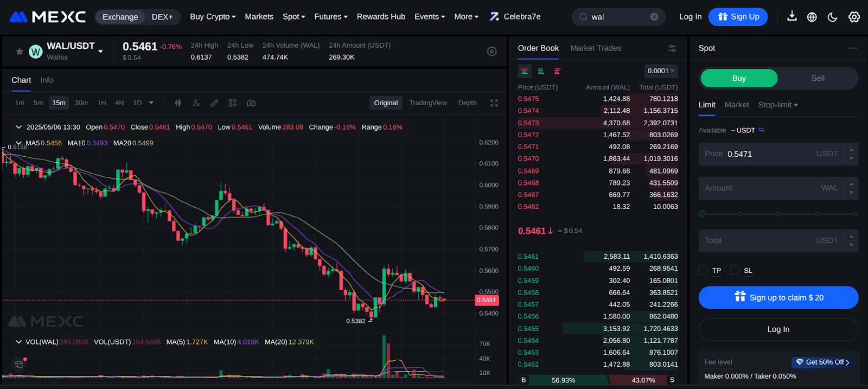Open the Stop-limit order dropdown

click(x=778, y=105)
